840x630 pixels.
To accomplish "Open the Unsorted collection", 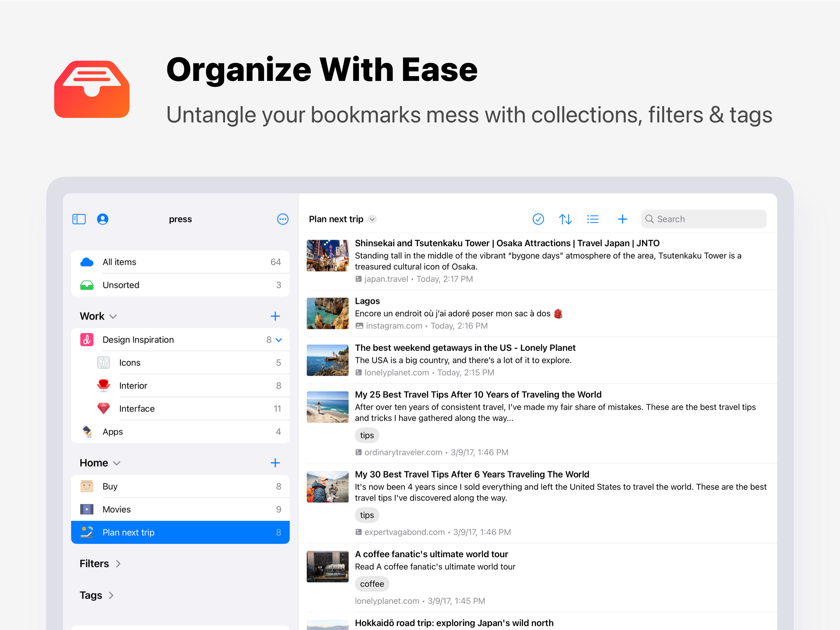I will coord(180,285).
